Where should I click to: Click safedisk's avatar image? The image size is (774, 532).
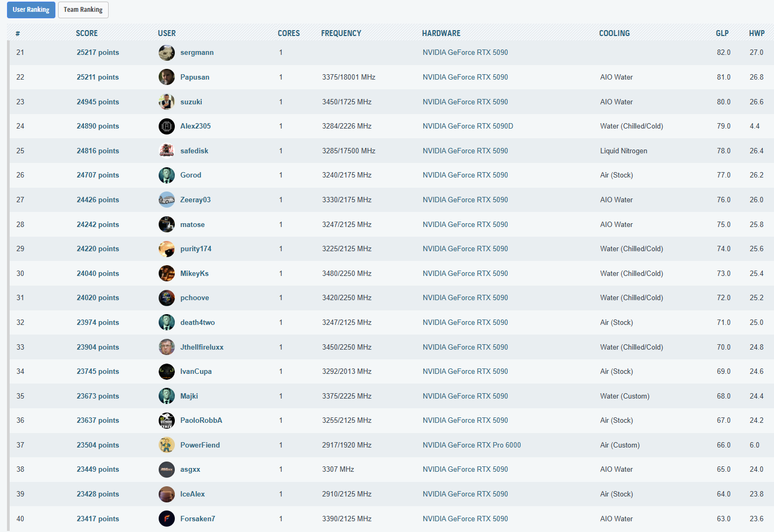(x=166, y=151)
